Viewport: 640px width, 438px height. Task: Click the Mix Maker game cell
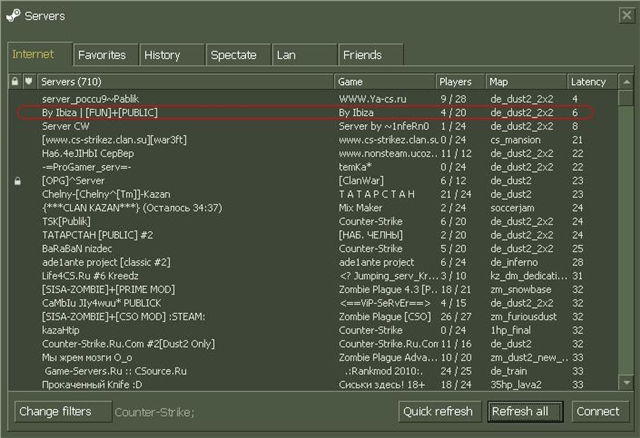[360, 208]
